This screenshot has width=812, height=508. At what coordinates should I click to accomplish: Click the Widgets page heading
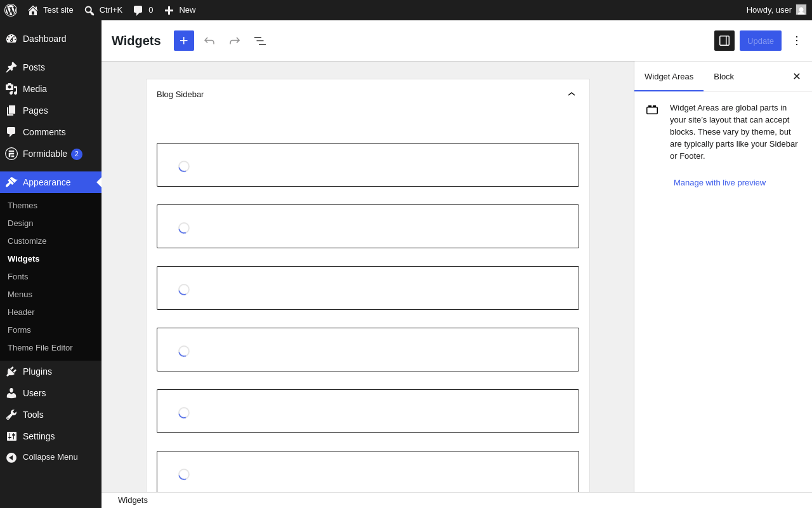point(136,41)
